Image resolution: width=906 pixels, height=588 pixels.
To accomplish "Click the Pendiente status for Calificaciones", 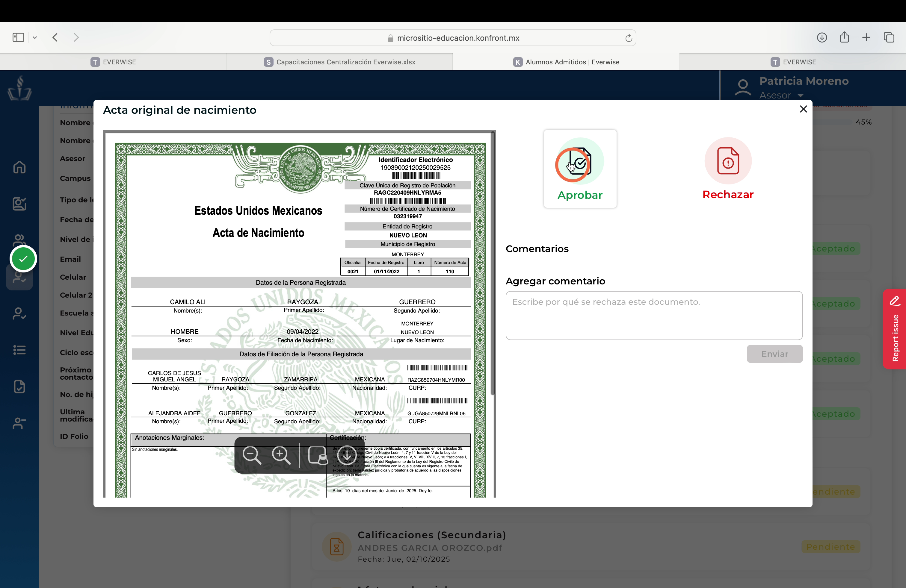I will (830, 547).
